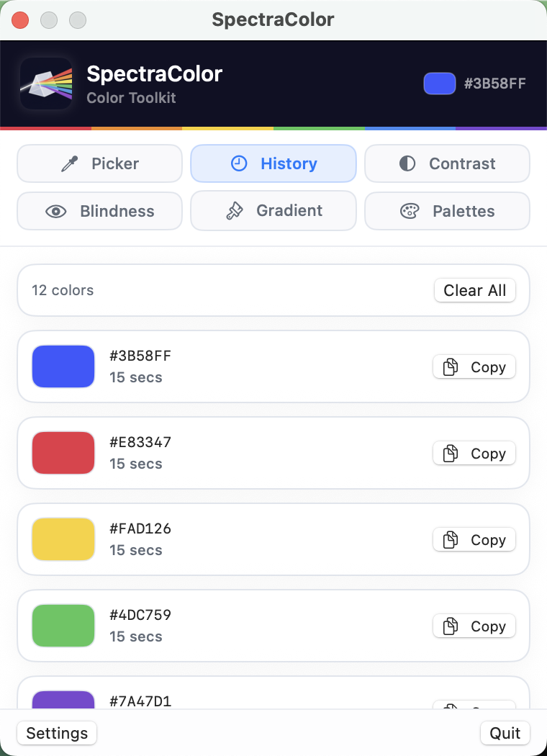The width and height of the screenshot is (547, 756).
Task: Click the copy icon next to #3B58FF
Action: pyautogui.click(x=451, y=366)
